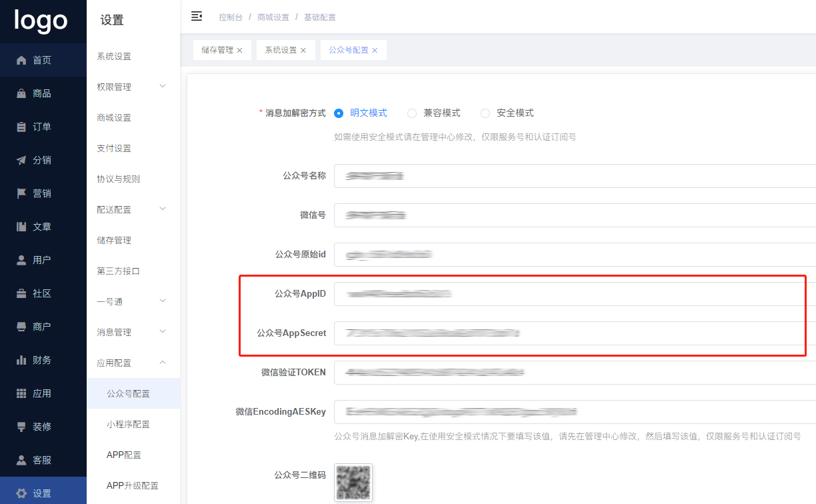Click the 商城设置 breadcrumb link

273,17
